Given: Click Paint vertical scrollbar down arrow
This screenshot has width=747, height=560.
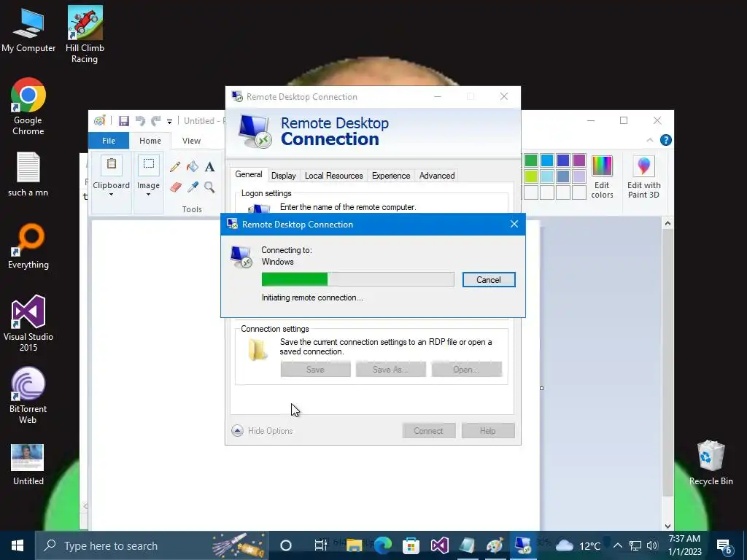Looking at the screenshot, I should coord(667,526).
